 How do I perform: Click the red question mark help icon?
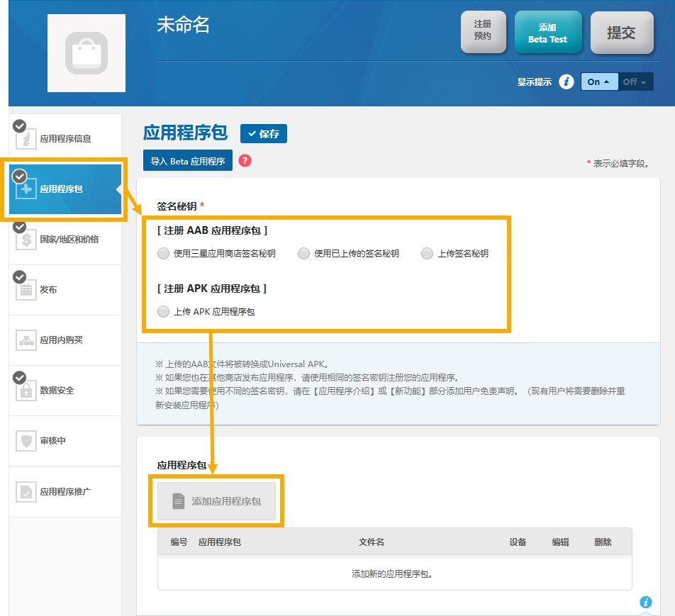pos(245,160)
